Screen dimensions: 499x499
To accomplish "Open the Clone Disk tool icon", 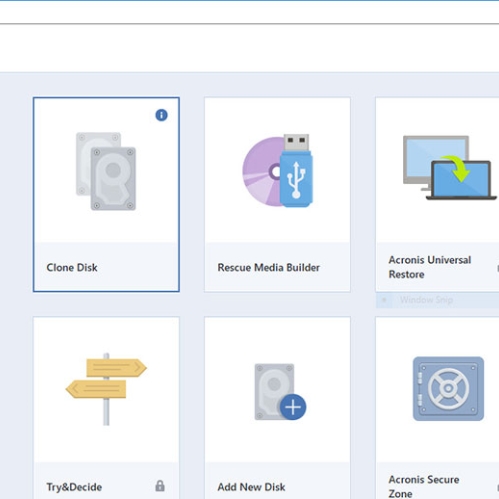I will pos(106,171).
